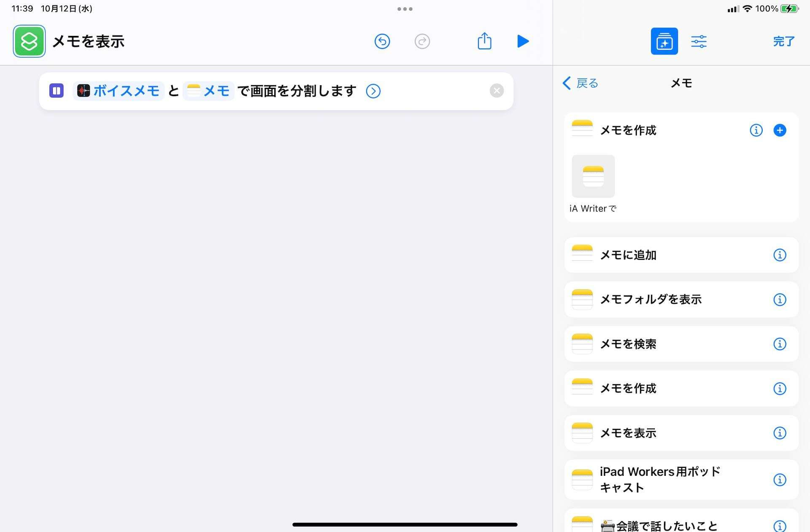The width and height of the screenshot is (810, 532).
Task: Show info for メモに追加 action
Action: coord(779,255)
